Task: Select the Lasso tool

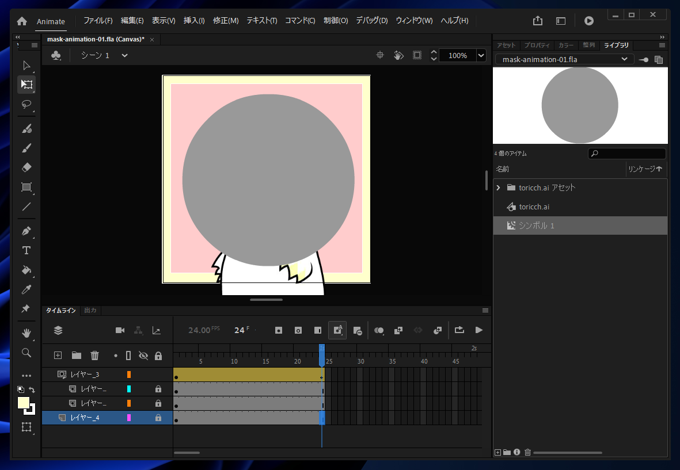Action: 27,104
